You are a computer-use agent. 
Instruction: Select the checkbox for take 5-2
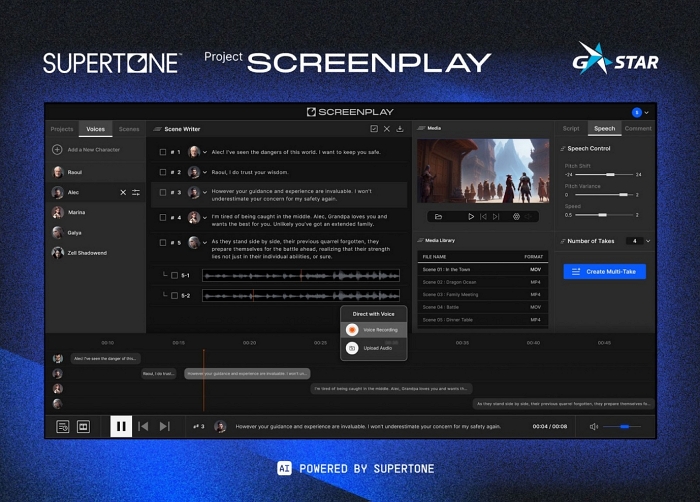point(173,295)
